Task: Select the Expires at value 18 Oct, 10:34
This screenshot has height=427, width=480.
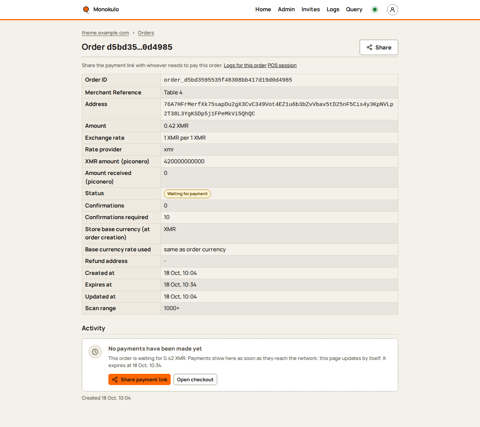Action: point(180,285)
